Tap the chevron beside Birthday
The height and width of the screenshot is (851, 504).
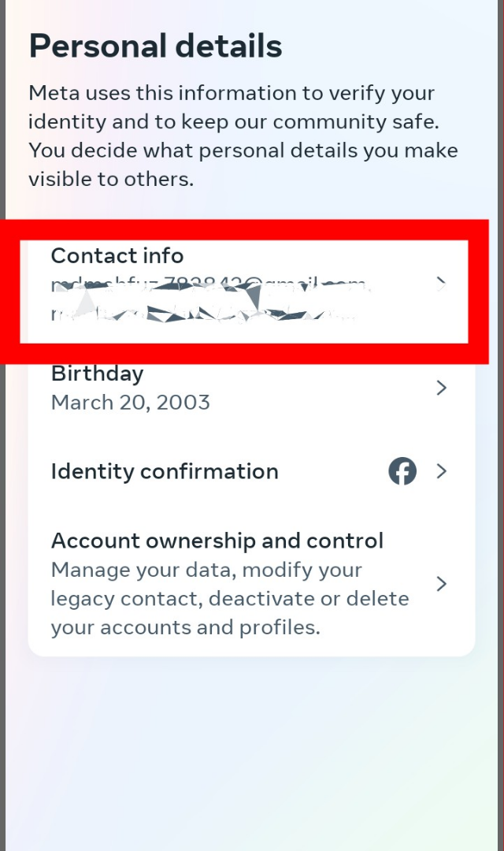442,388
